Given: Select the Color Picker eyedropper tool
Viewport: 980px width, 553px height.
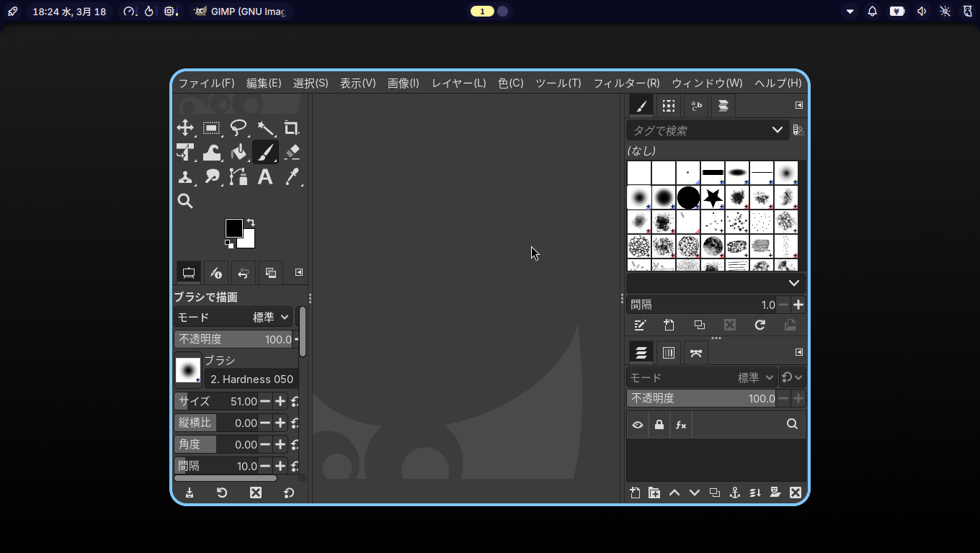Looking at the screenshot, I should (x=292, y=176).
